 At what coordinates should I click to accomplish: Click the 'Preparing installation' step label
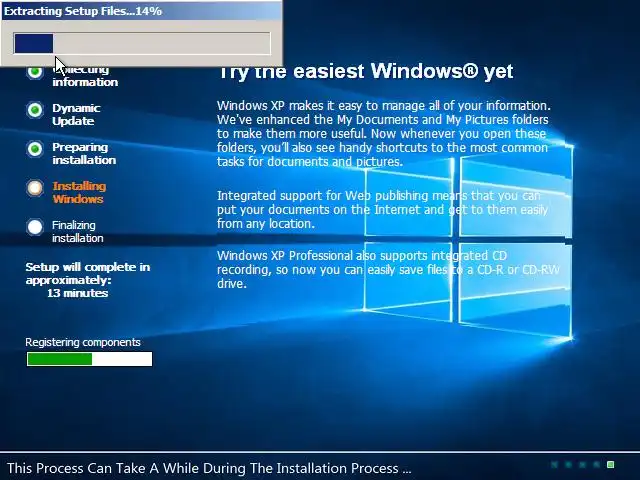coord(84,153)
